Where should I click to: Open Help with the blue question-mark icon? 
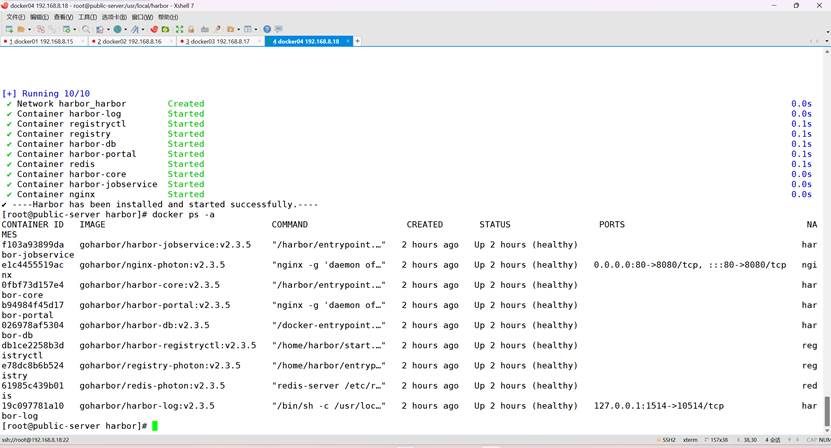click(x=267, y=29)
